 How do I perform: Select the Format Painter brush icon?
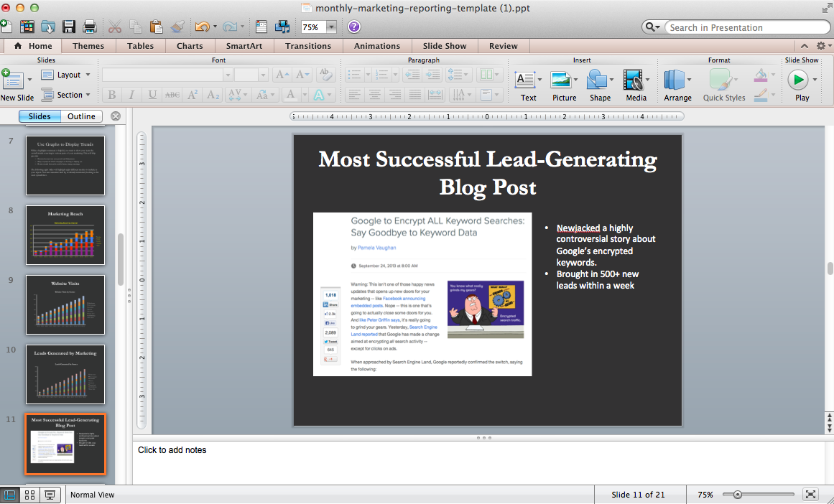tap(177, 27)
